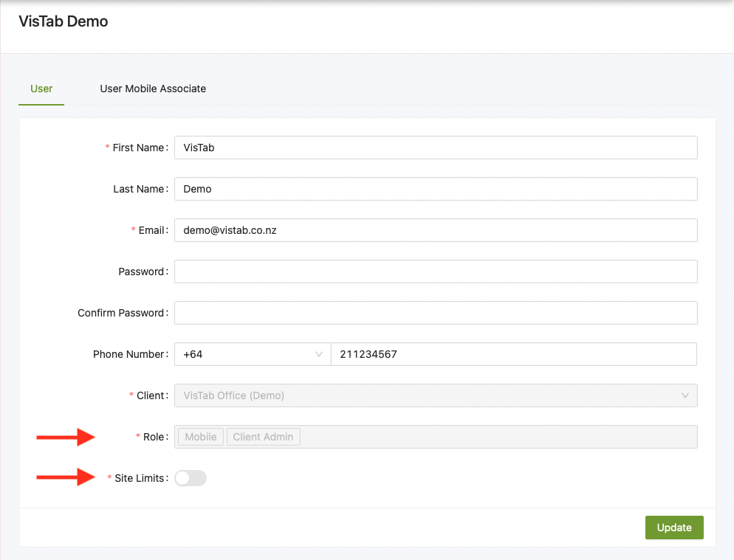Click the chevron arrow beside +64
The height and width of the screenshot is (560, 734).
pyautogui.click(x=319, y=354)
